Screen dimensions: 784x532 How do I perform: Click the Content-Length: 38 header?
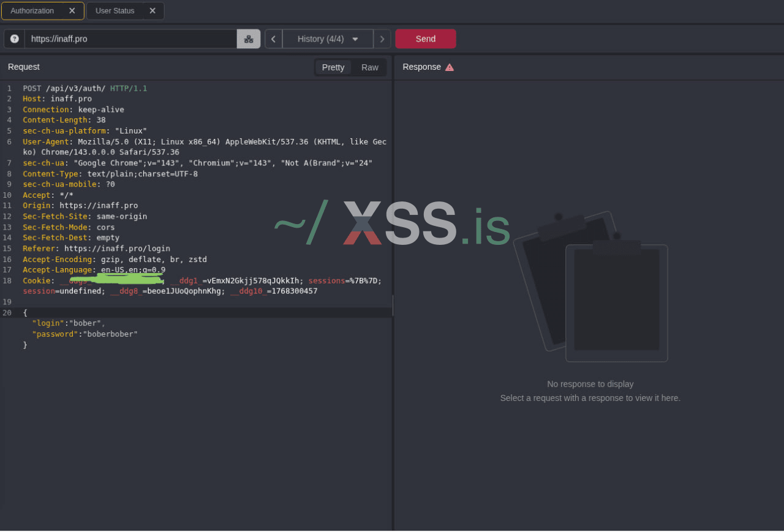pyautogui.click(x=64, y=120)
